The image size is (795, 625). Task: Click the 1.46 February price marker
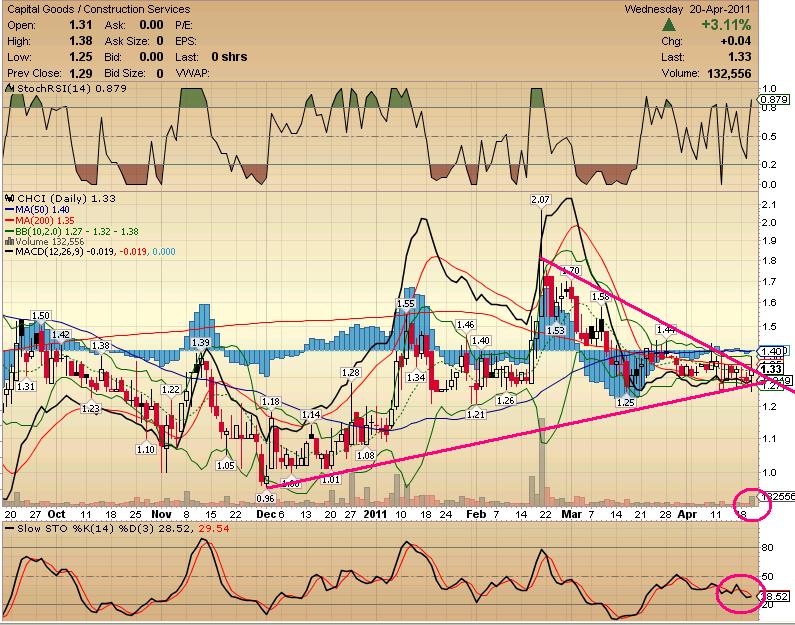(465, 325)
